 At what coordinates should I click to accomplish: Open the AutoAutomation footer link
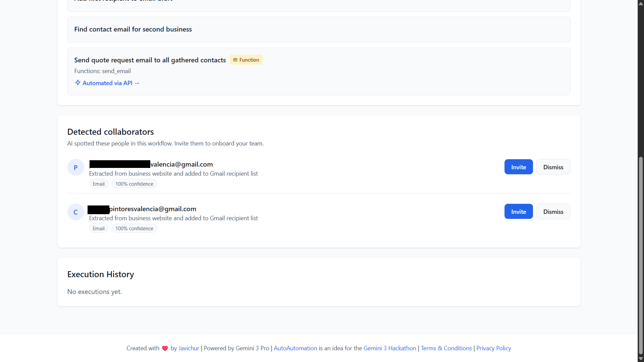[x=295, y=348]
